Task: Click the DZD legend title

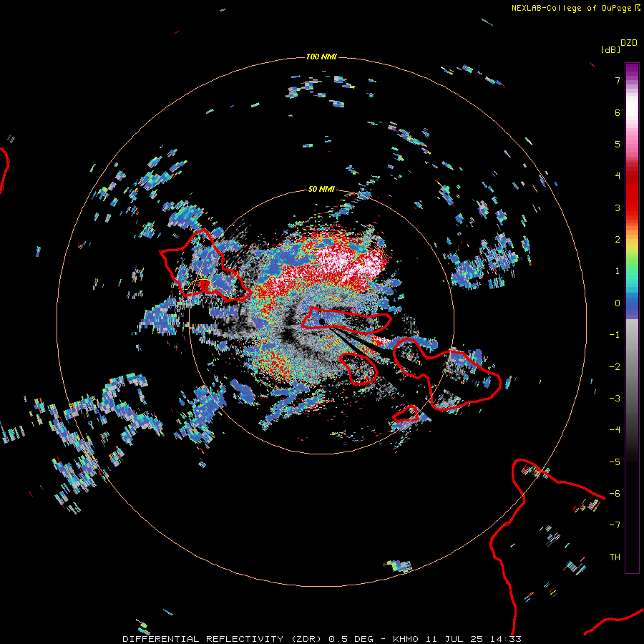Action: pos(628,43)
